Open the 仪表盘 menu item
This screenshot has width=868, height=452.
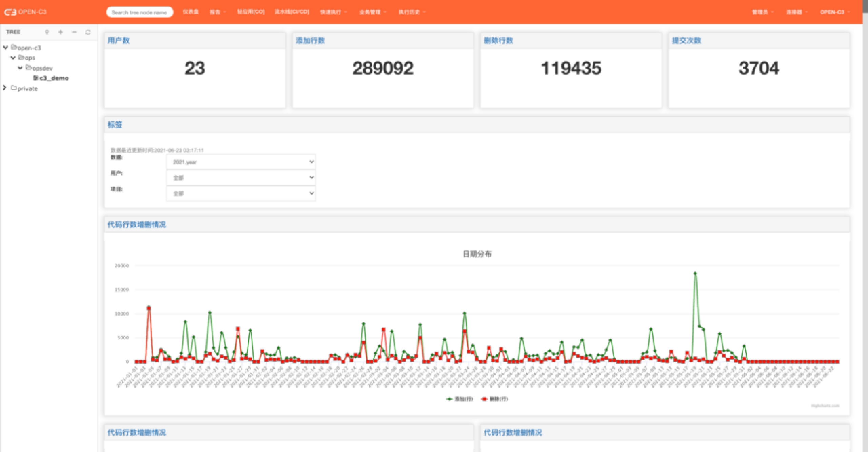click(x=191, y=12)
